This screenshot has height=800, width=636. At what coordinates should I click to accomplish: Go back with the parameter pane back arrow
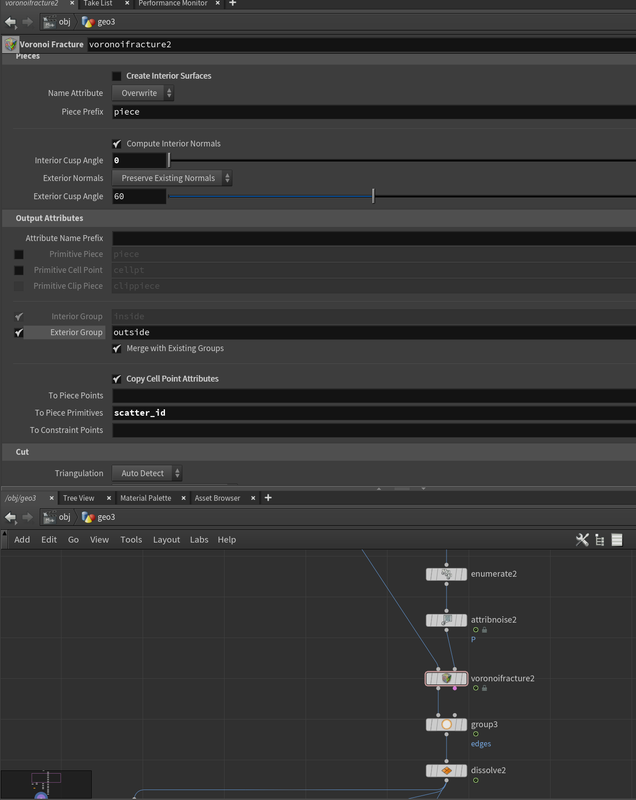[x=10, y=22]
